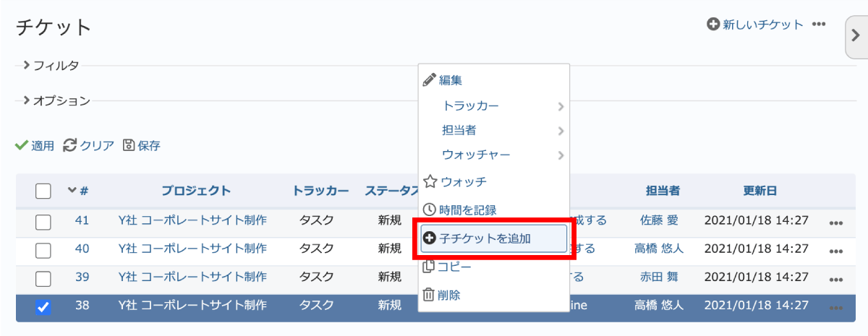Open ticket number 40 link
The width and height of the screenshot is (868, 336).
click(x=82, y=249)
